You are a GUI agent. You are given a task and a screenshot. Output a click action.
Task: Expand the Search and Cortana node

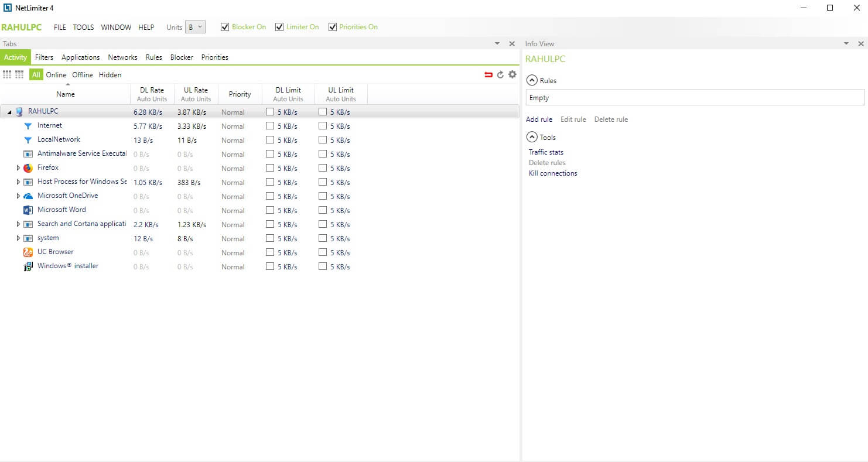click(18, 224)
